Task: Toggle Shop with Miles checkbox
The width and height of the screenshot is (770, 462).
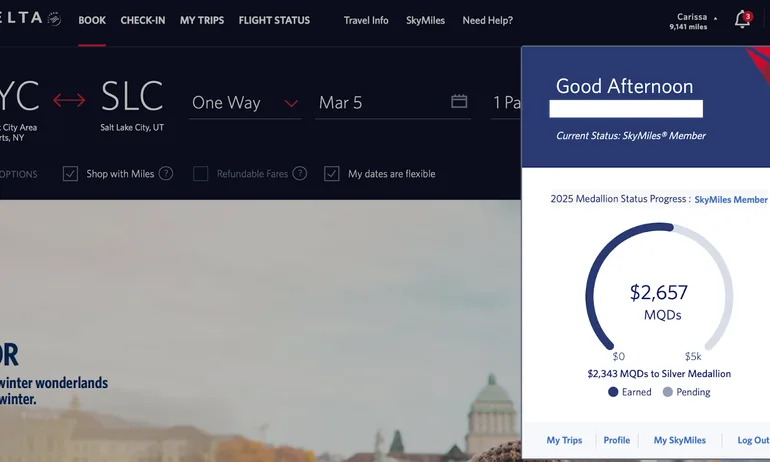Action: pos(70,174)
